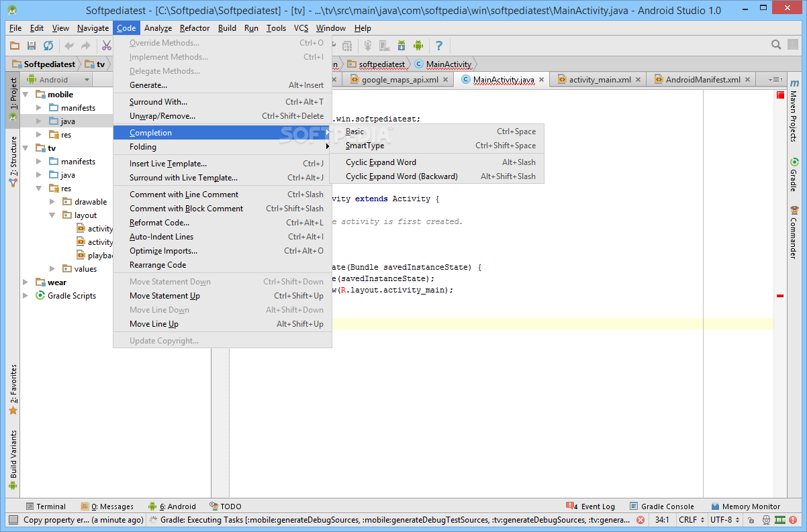Show the hidden editor tabs list

coord(775,79)
